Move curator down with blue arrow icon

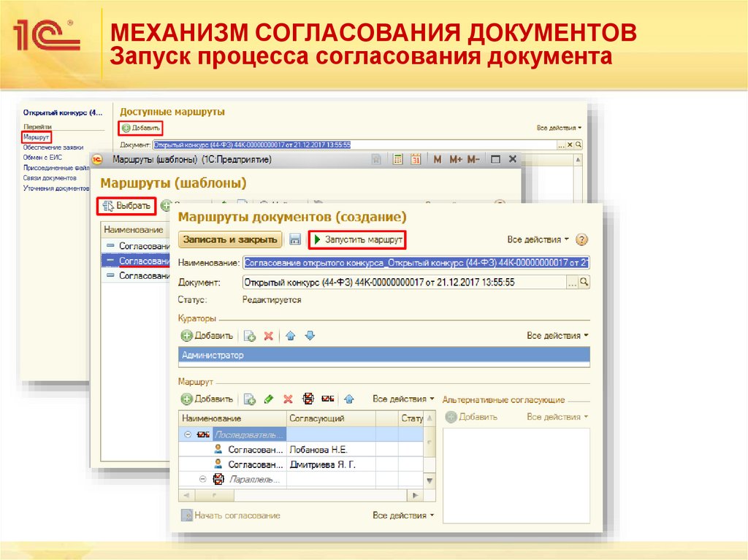tap(308, 336)
